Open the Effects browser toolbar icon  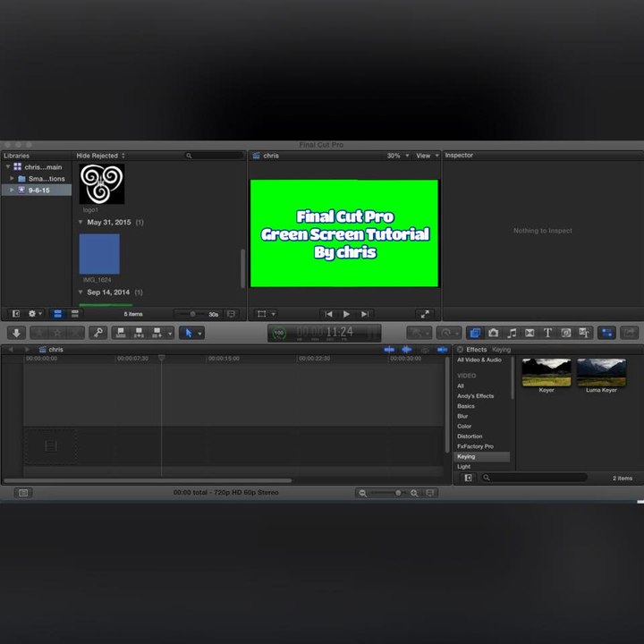(475, 333)
